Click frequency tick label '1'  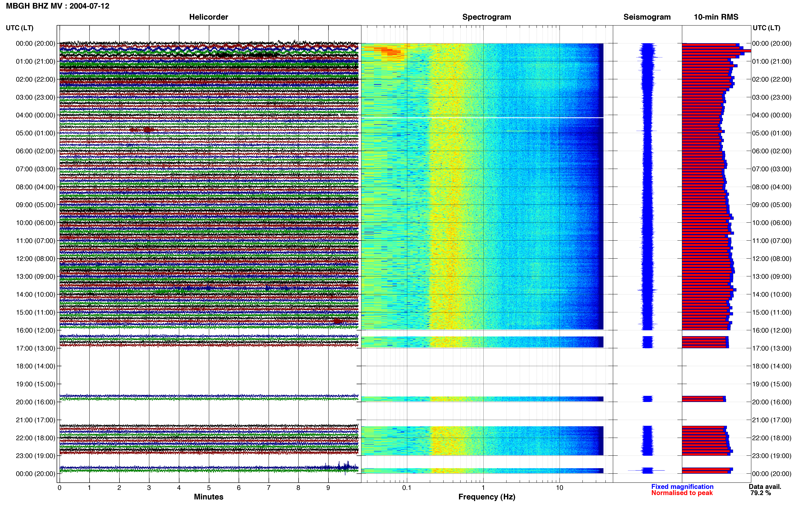click(483, 488)
